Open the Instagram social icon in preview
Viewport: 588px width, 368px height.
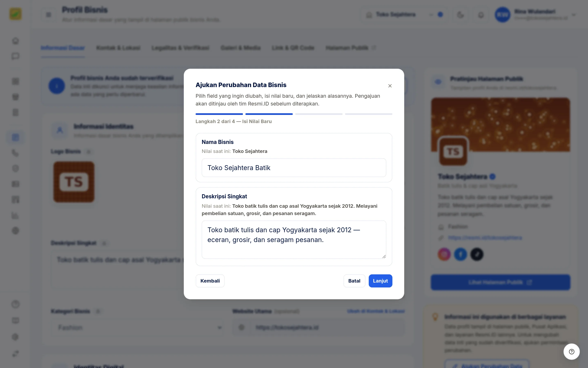click(444, 254)
